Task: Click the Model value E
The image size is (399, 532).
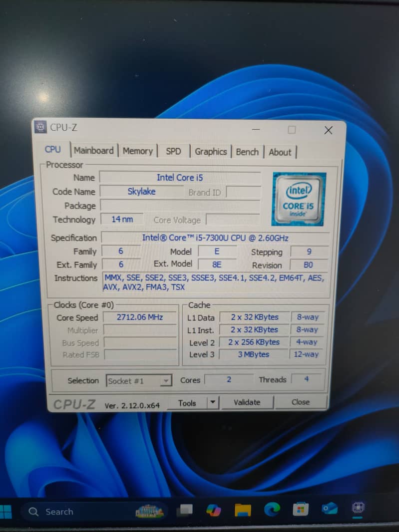Action: pos(217,251)
